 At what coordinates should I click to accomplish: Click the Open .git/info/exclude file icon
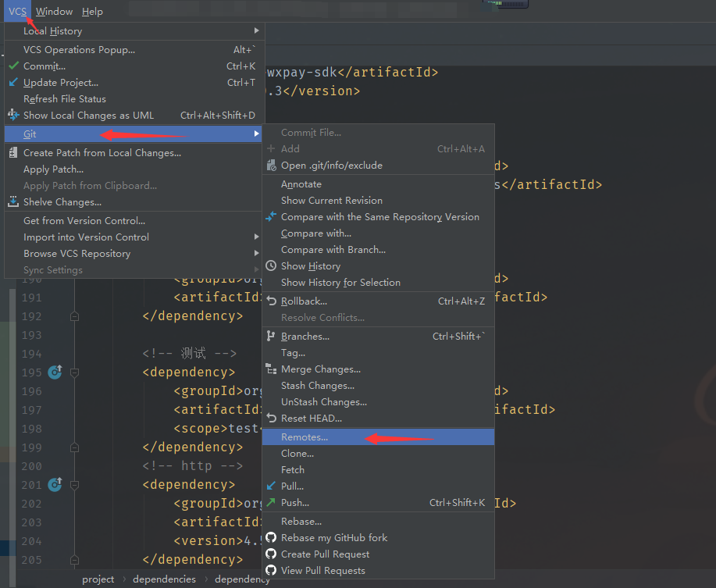(x=271, y=166)
